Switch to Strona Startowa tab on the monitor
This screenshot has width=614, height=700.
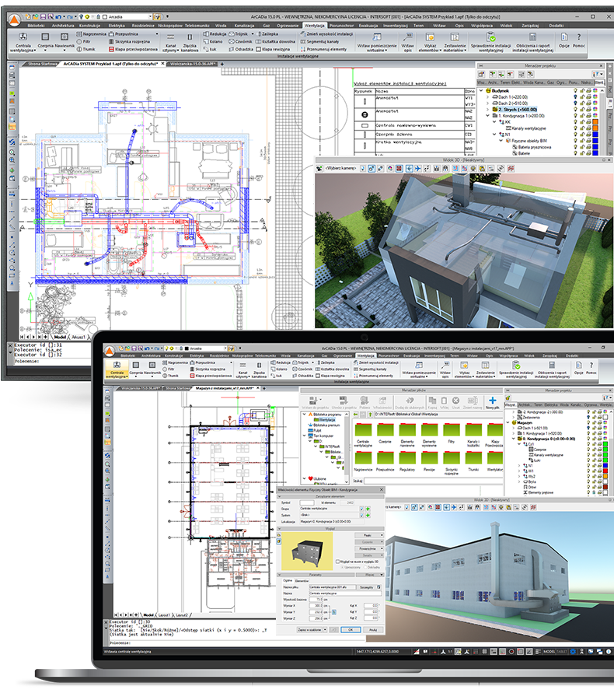pyautogui.click(x=43, y=64)
